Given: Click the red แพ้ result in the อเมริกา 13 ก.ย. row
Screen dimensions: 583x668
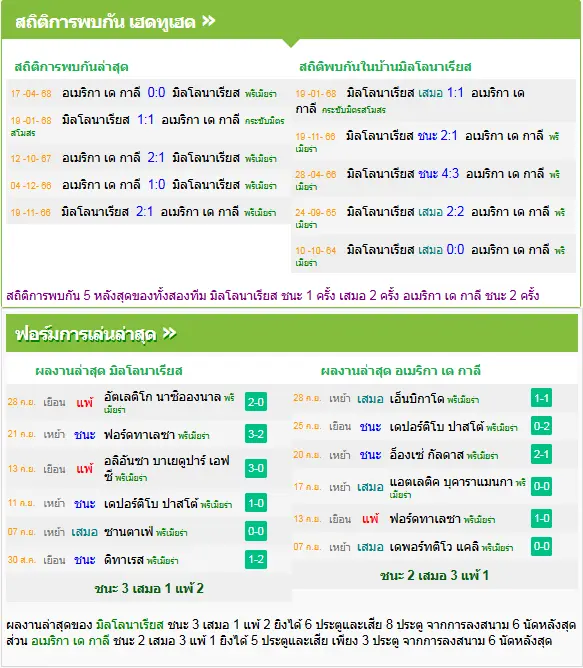Looking at the screenshot, I should [370, 519].
